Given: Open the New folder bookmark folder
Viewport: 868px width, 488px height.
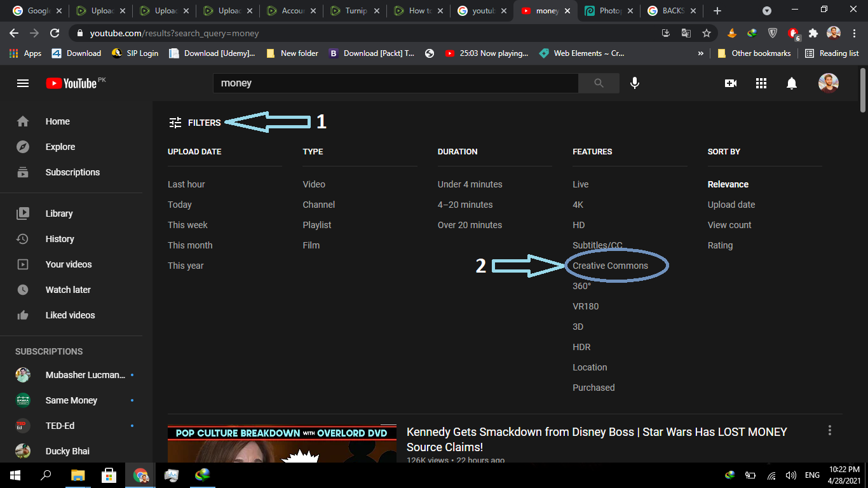Looking at the screenshot, I should [x=292, y=53].
